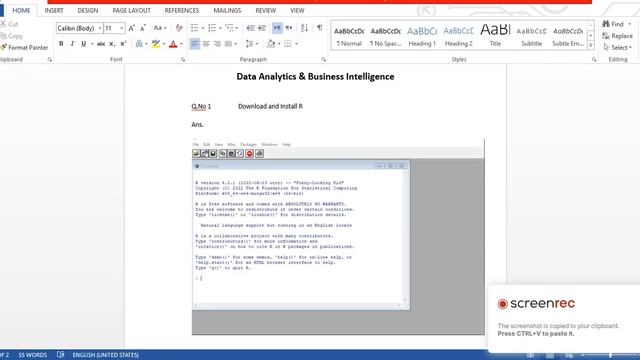Apply bullet list

194,28
